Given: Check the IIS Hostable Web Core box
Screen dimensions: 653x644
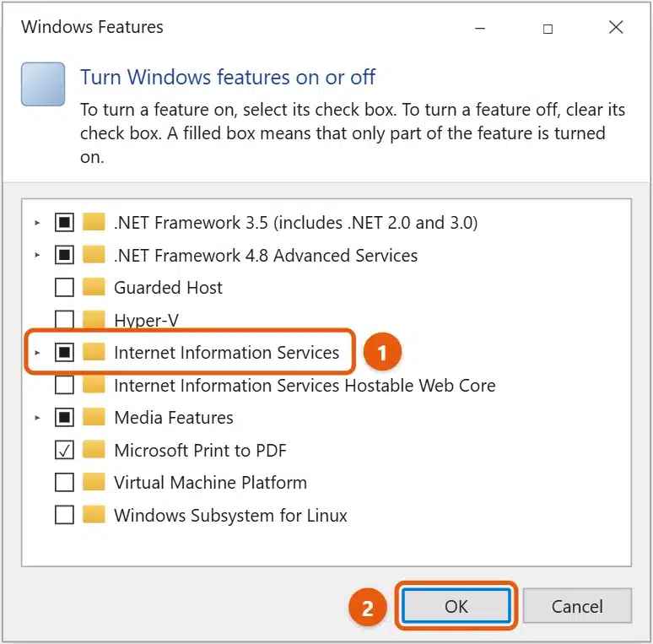Looking at the screenshot, I should [x=64, y=385].
